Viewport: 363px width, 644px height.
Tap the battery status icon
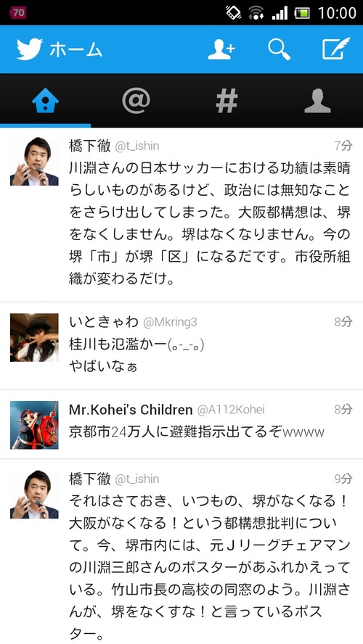[x=302, y=13]
